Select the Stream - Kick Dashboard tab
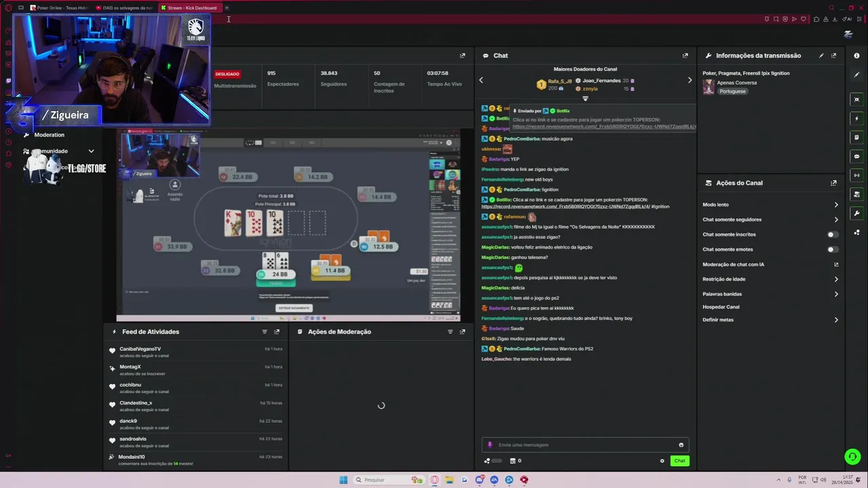Viewport: 868px width, 488px height. click(190, 7)
